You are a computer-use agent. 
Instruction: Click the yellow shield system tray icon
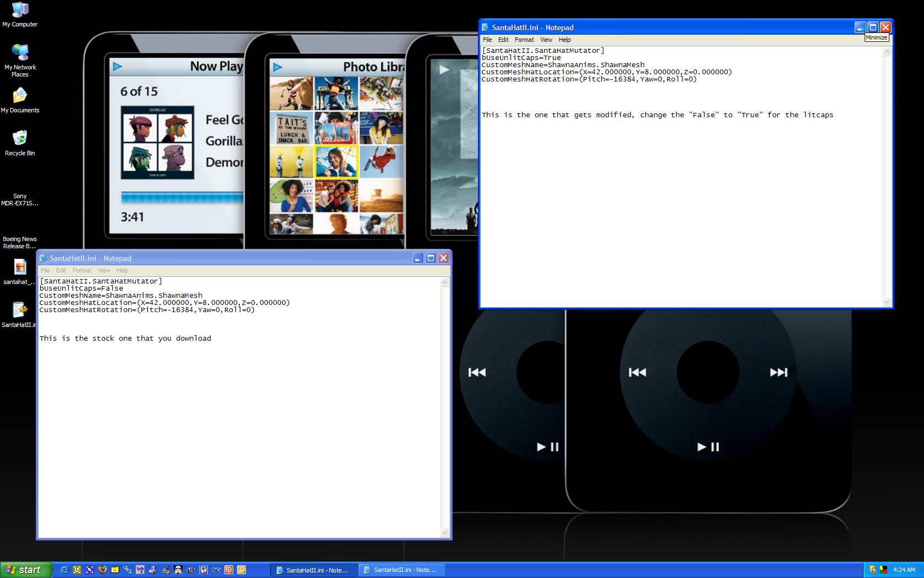(x=873, y=570)
